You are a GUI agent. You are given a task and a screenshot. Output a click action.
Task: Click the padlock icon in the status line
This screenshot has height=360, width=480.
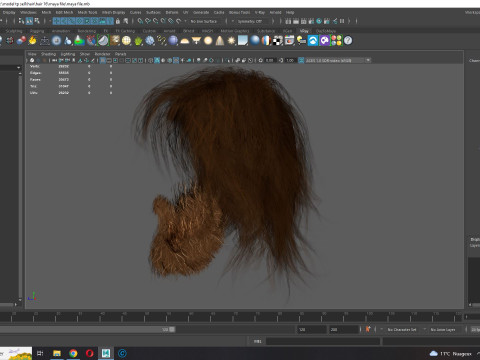pos(118,21)
